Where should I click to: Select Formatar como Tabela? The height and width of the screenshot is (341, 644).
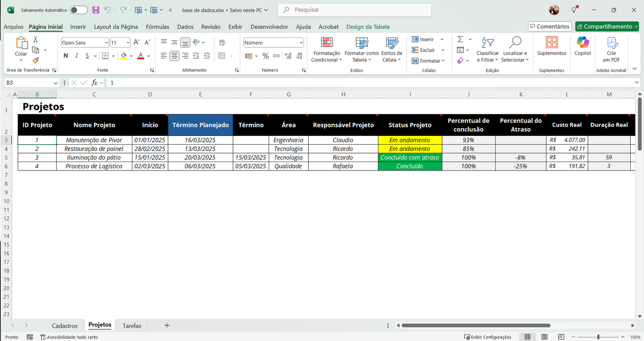[361, 50]
